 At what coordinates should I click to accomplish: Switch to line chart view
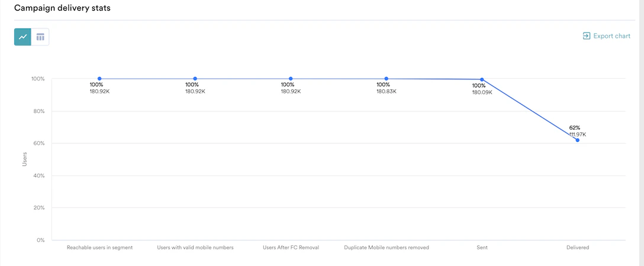[22, 37]
